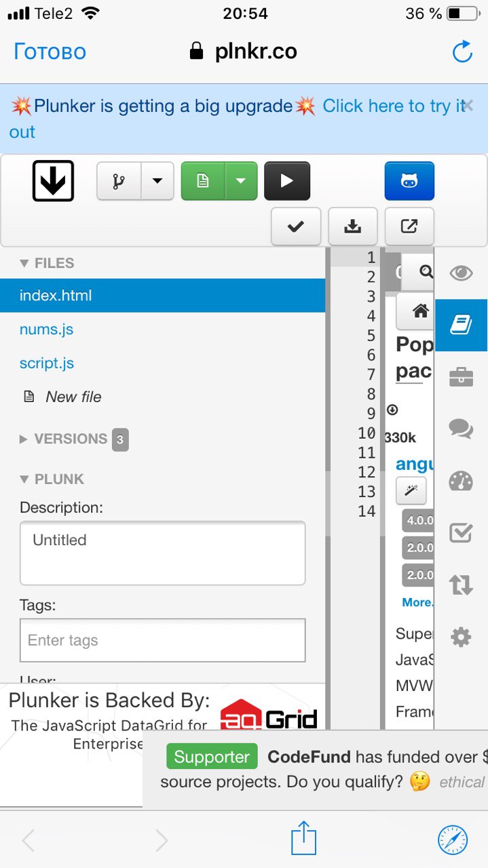Tap the browser back arrow
The image size is (488, 868).
click(x=28, y=841)
